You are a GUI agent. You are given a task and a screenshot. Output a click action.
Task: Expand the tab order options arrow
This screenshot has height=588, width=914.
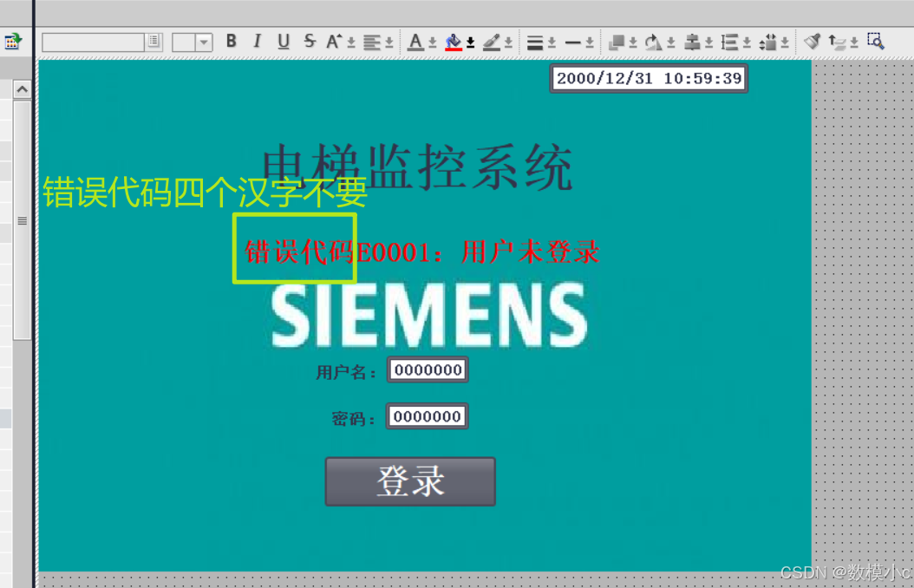854,42
